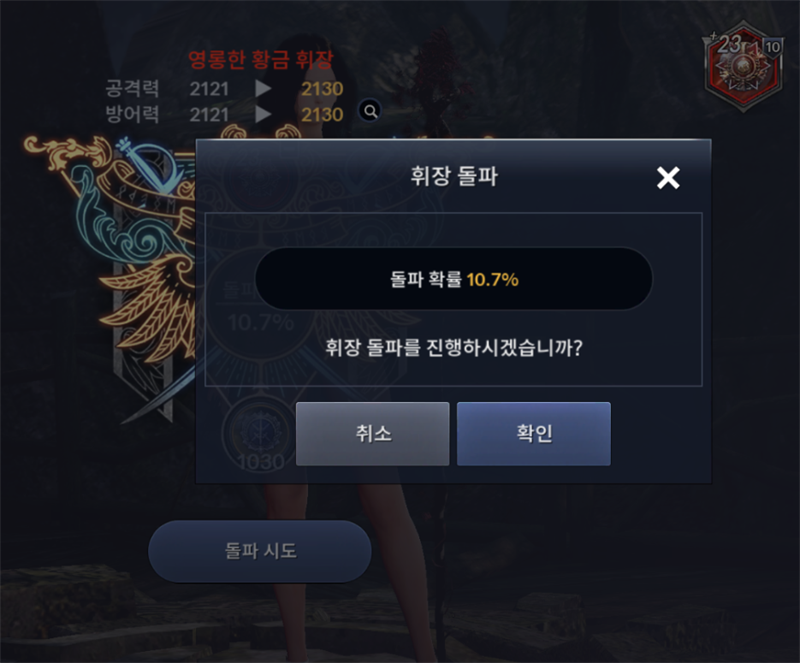Click the 영롱한 황금 휘장 title
The height and width of the screenshot is (663, 800).
pos(261,60)
